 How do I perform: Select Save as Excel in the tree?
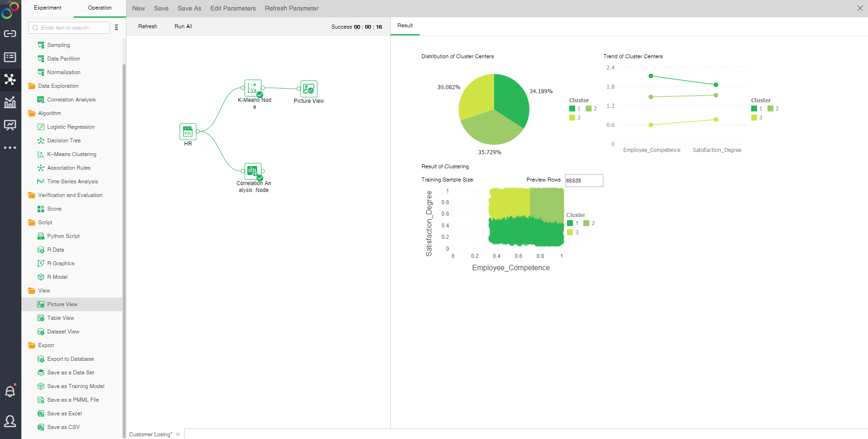65,414
